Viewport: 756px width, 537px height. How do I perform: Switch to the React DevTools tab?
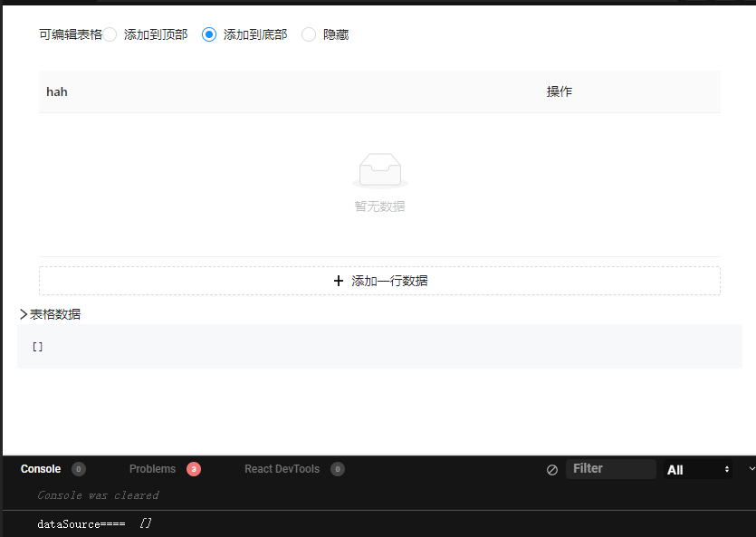click(281, 469)
